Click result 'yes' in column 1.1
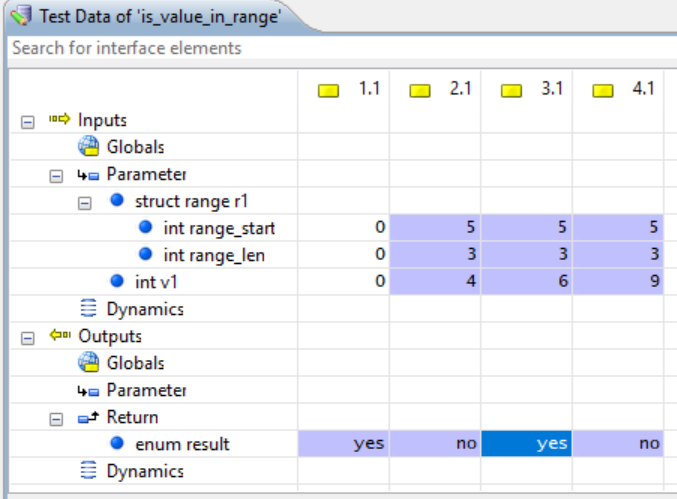Screen dimensions: 677x499 (x=344, y=443)
